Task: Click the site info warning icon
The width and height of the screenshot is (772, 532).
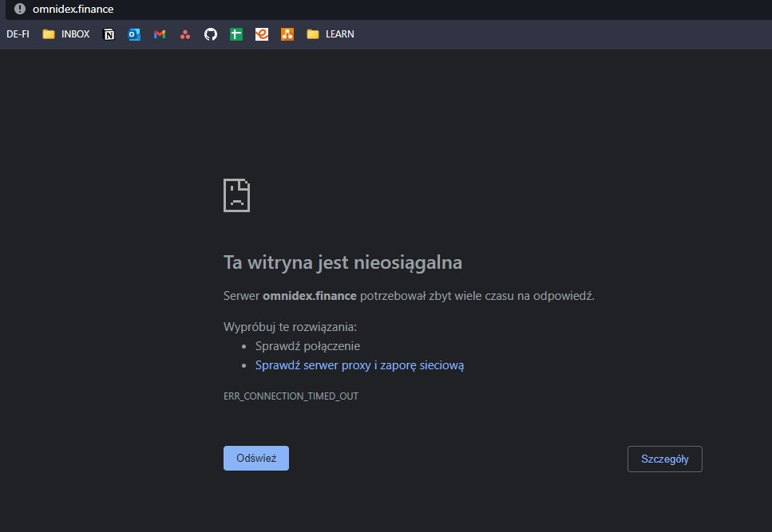Action: tap(20, 9)
